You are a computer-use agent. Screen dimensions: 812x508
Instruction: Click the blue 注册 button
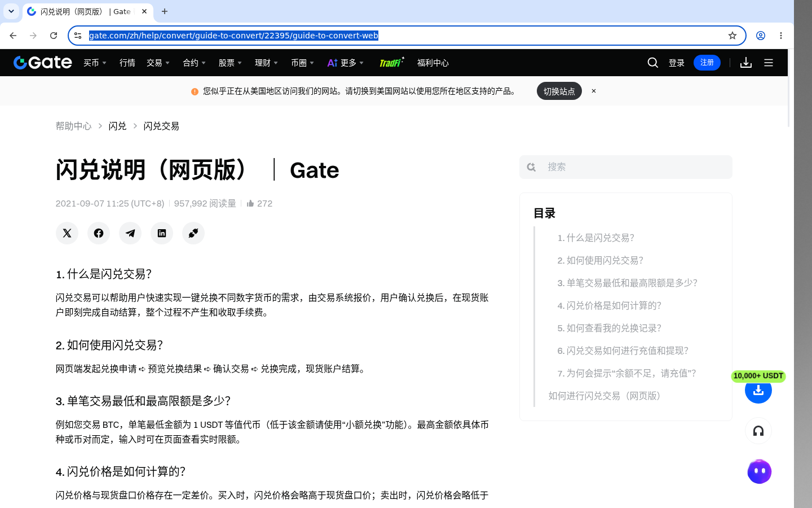click(x=707, y=63)
